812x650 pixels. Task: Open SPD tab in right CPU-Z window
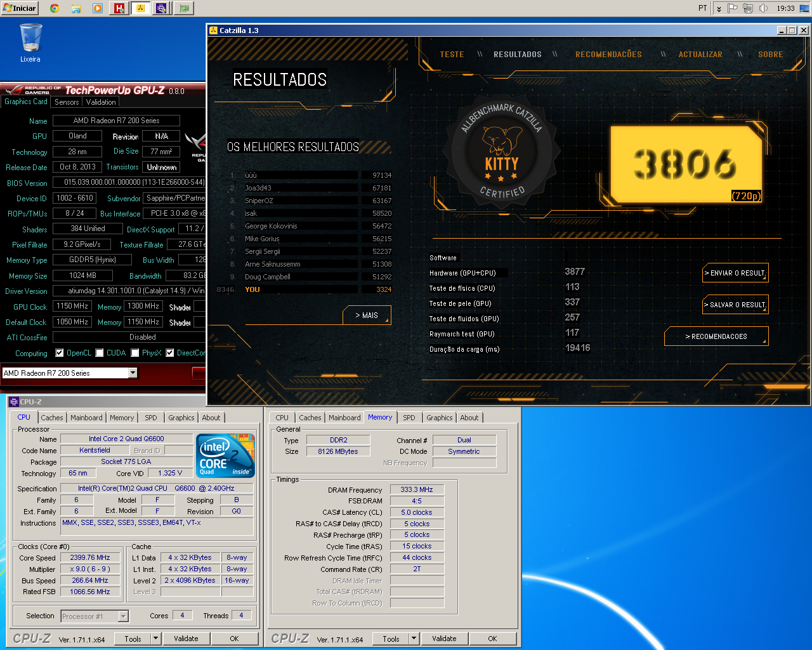point(409,418)
